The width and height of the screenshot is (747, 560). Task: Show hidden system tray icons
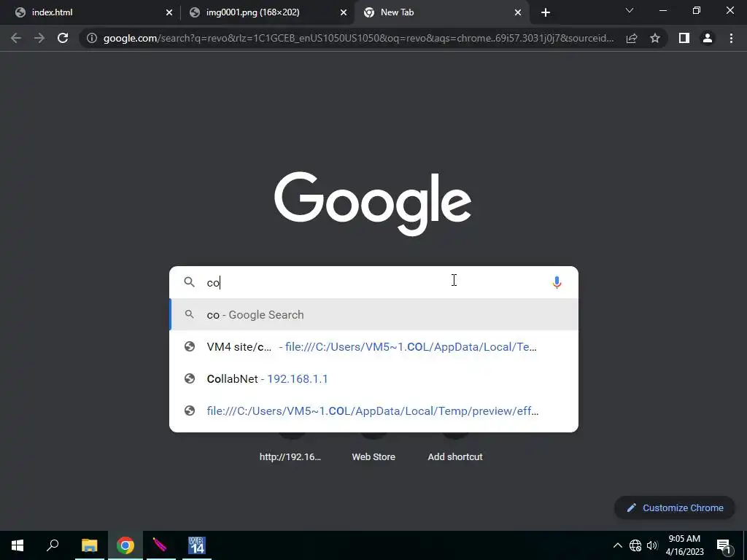tap(617, 545)
